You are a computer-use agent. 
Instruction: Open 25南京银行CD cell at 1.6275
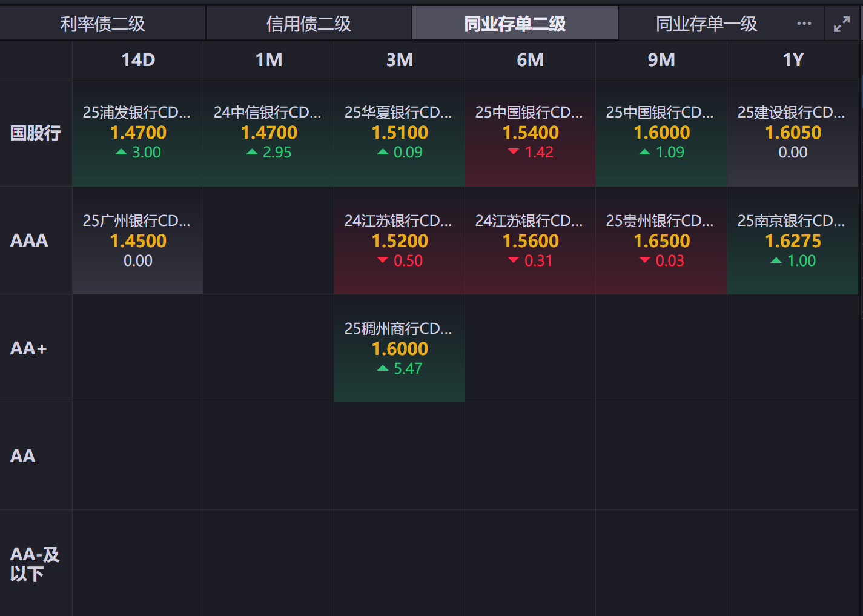(x=793, y=240)
